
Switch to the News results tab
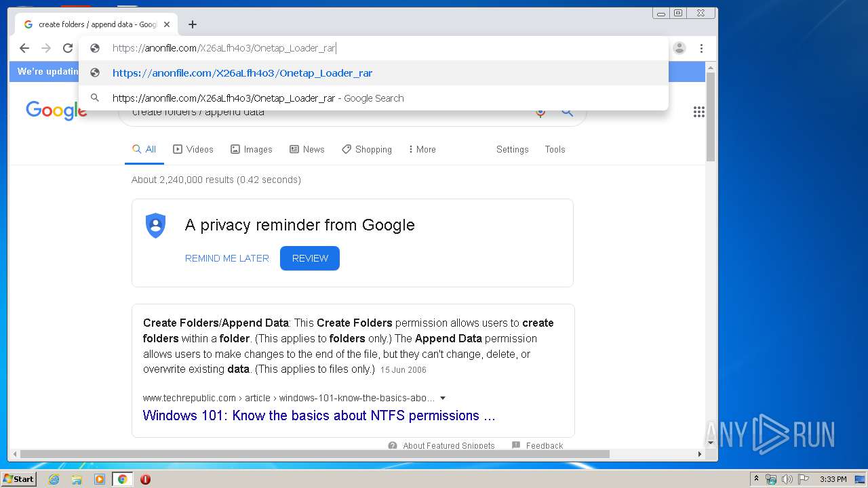tap(307, 149)
